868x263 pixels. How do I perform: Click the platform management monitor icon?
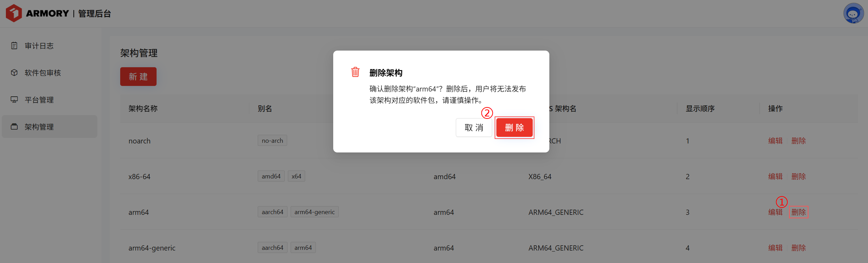14,100
